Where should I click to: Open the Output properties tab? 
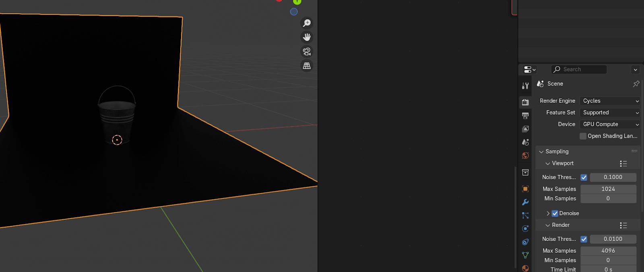pyautogui.click(x=525, y=116)
